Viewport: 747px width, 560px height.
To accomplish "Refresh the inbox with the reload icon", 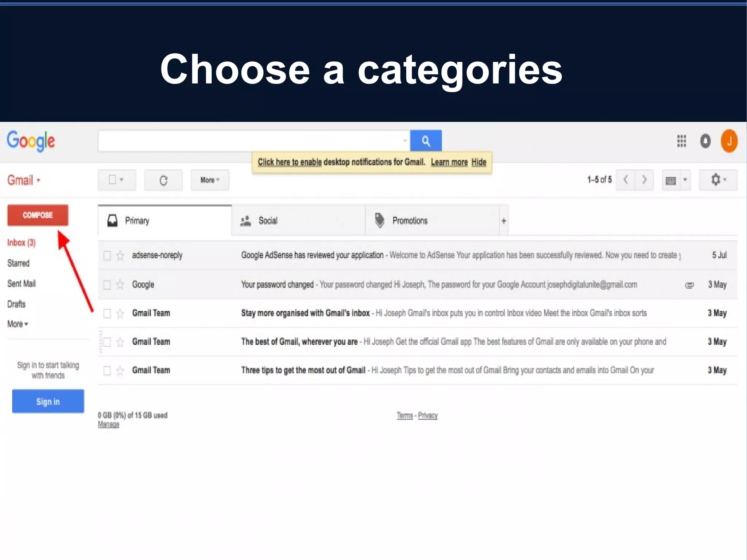I will (163, 180).
